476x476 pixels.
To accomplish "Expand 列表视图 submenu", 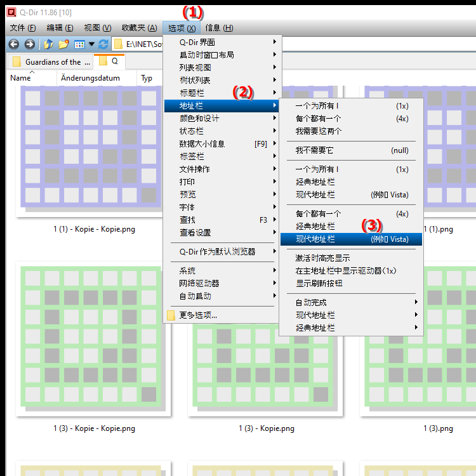I will [x=222, y=68].
